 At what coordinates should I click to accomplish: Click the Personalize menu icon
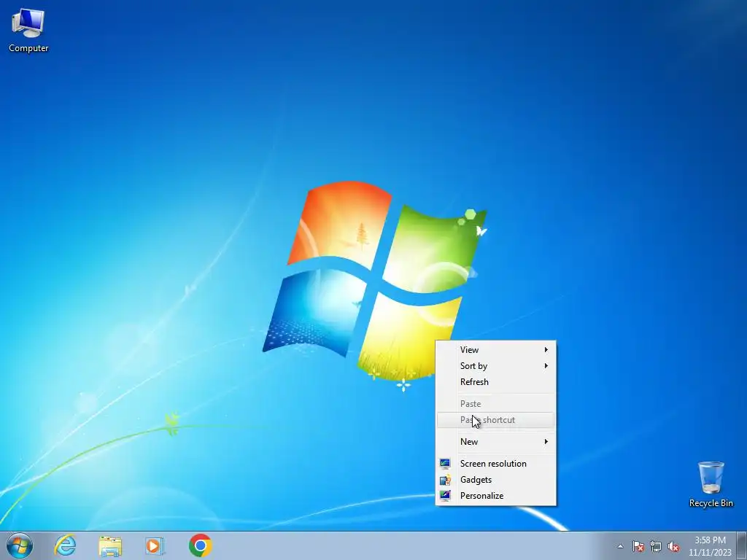click(445, 496)
